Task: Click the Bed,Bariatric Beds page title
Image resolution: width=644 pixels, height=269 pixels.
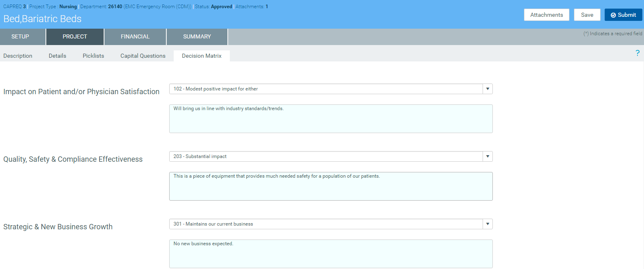Action: pos(43,19)
